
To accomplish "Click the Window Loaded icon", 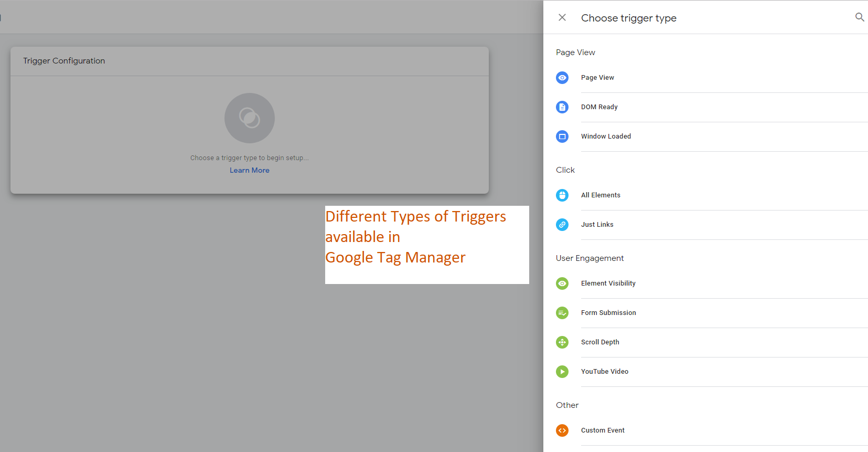I will click(562, 136).
